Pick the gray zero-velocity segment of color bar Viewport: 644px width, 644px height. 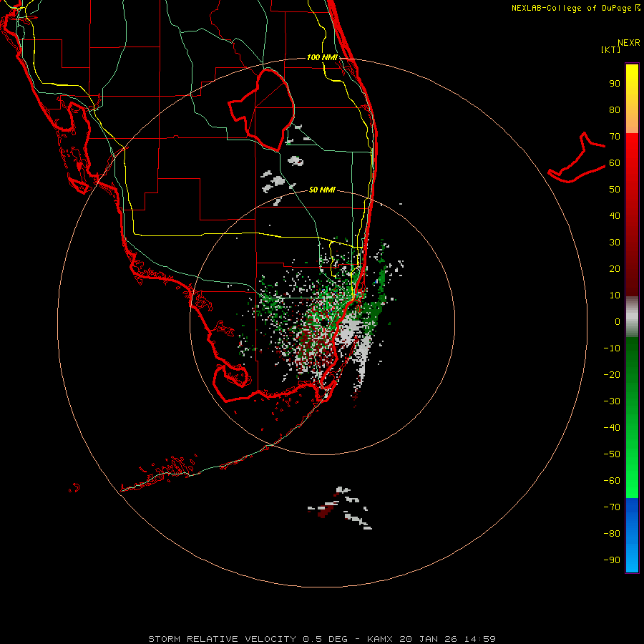pyautogui.click(x=632, y=317)
